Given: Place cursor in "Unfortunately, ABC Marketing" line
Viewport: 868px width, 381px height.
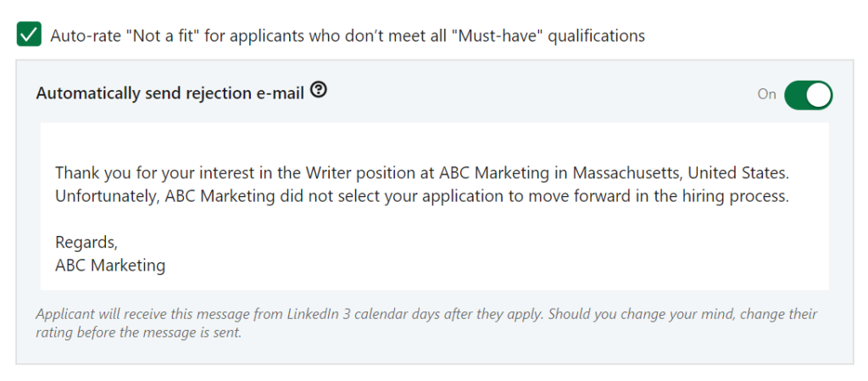Looking at the screenshot, I should coord(421,197).
